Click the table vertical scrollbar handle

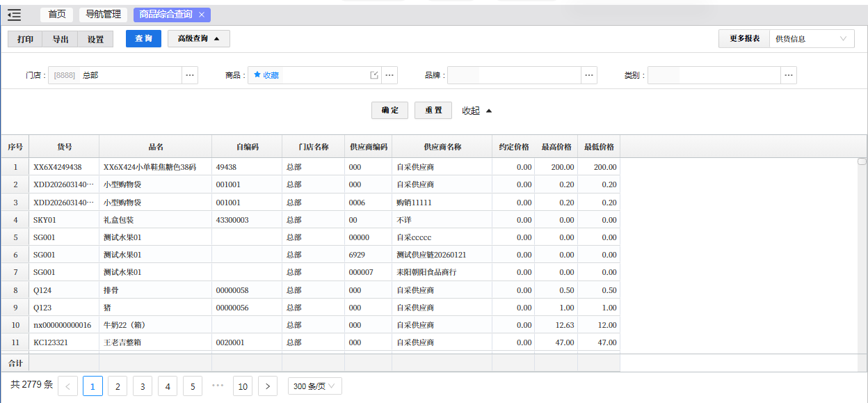862,161
